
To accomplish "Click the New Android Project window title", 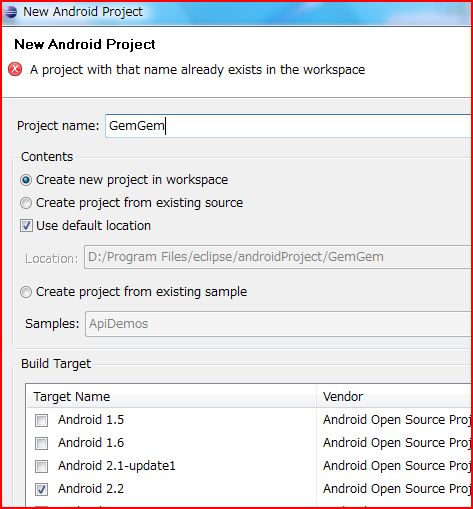I will click(83, 12).
